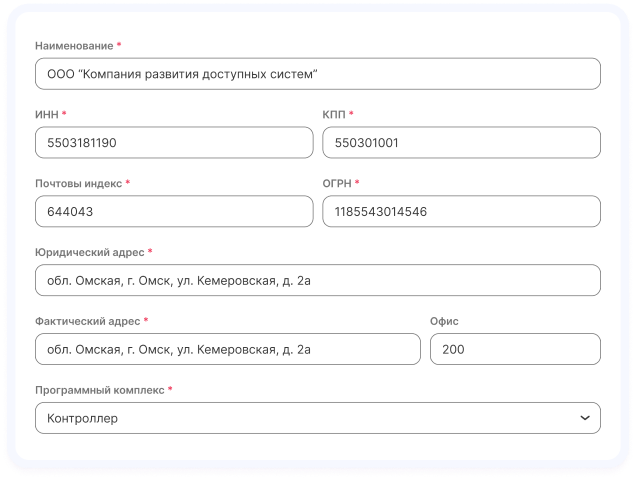Click the Офис field containing 200

[x=515, y=350]
